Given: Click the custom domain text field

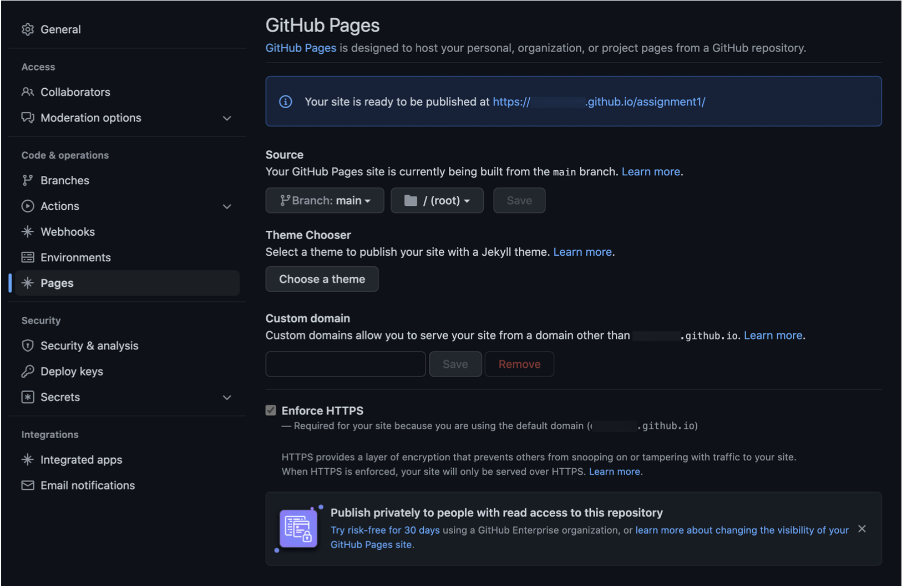Looking at the screenshot, I should click(345, 364).
